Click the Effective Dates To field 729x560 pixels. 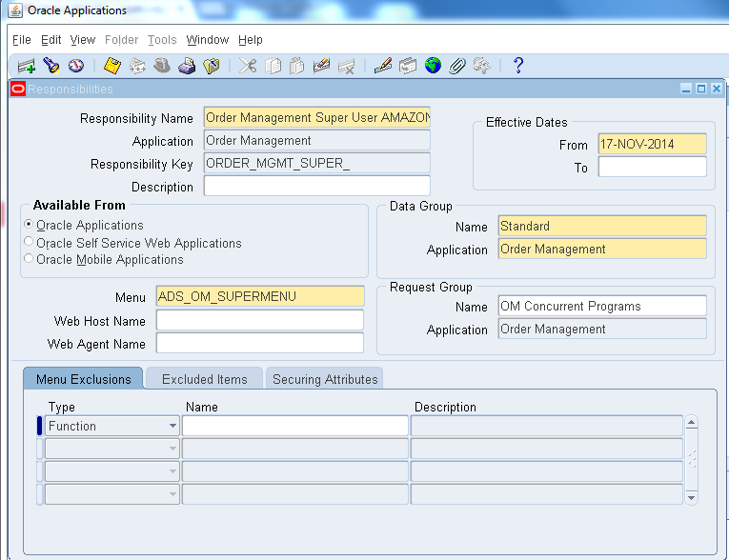(x=652, y=167)
